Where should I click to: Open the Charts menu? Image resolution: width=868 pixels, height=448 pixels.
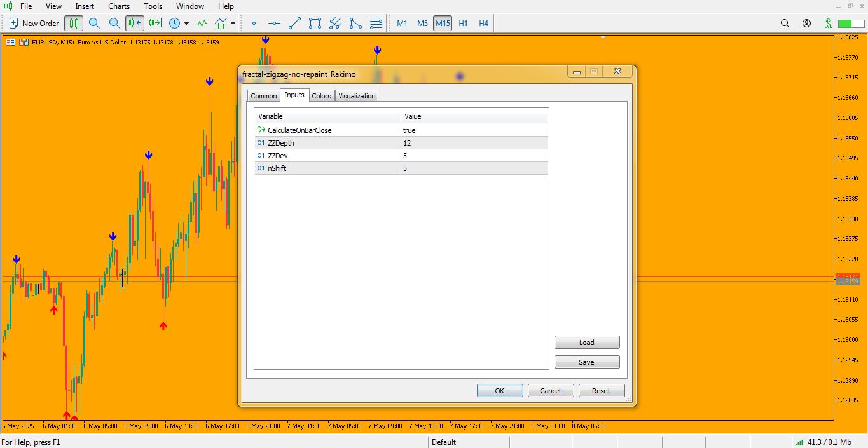point(119,6)
